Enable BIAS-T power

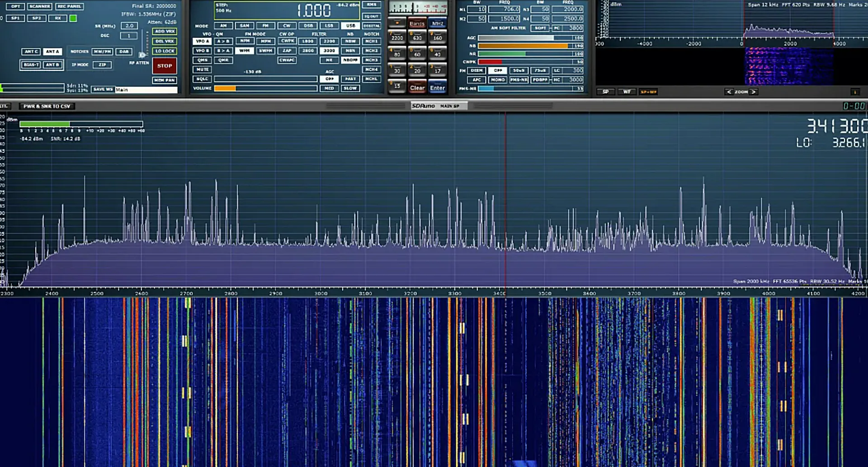coord(31,64)
